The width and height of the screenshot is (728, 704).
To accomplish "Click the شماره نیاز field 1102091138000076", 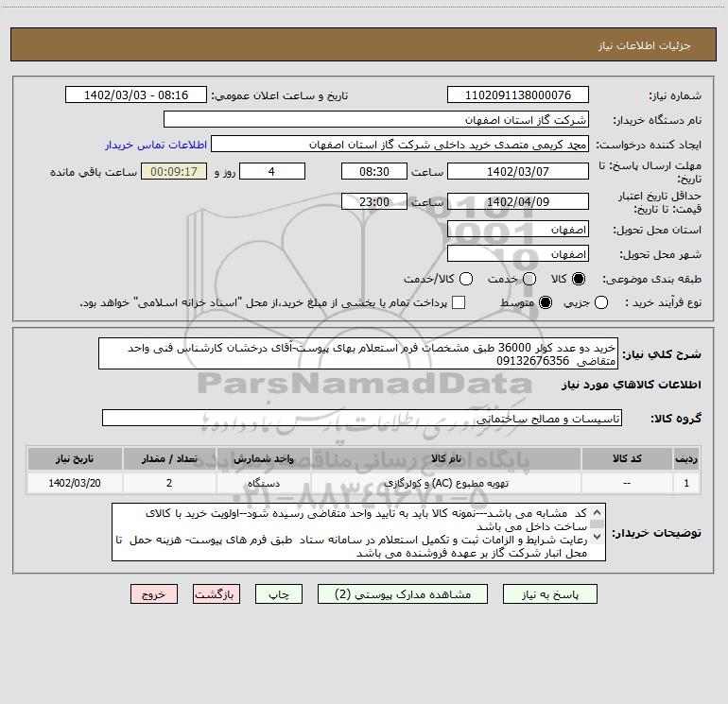I will pyautogui.click(x=518, y=94).
